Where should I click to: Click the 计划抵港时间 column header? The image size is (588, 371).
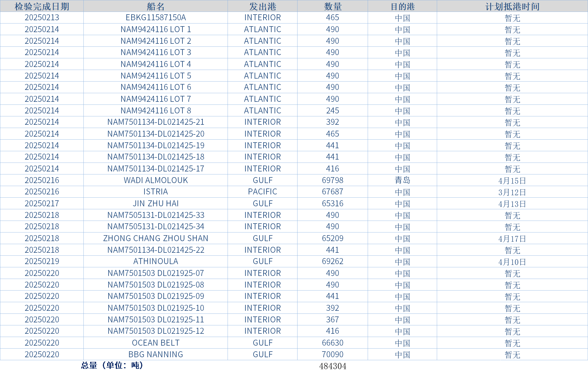(x=512, y=6)
